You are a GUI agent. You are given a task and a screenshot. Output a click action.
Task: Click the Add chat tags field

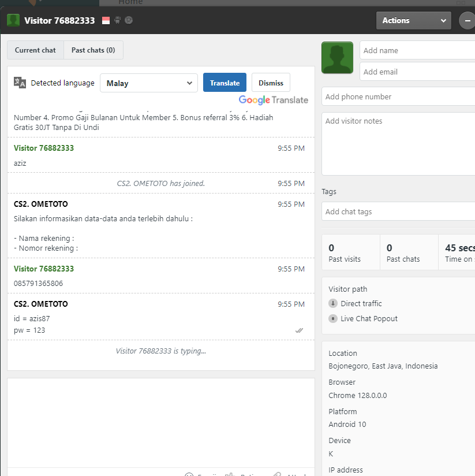(398, 211)
